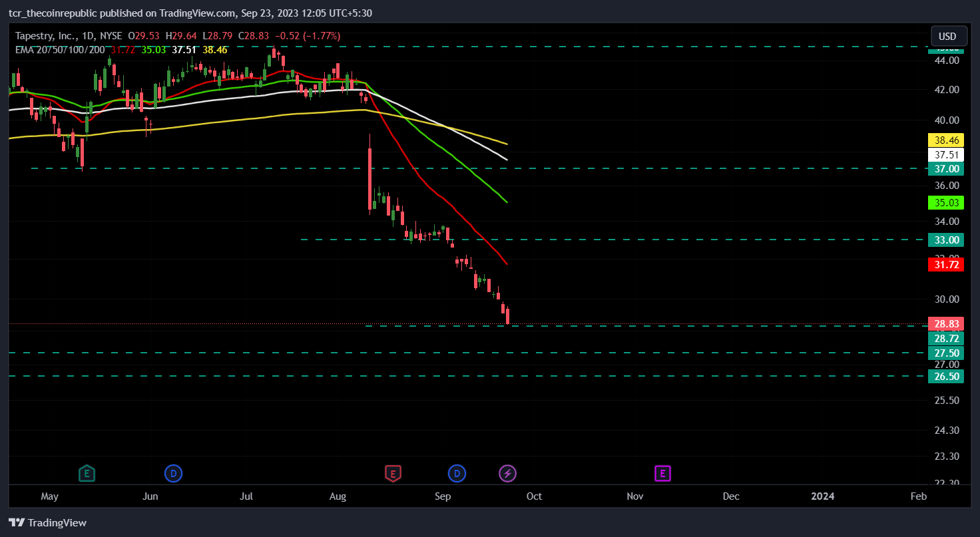Image resolution: width=980 pixels, height=537 pixels.
Task: Click the dividend D icon in June
Action: point(173,474)
